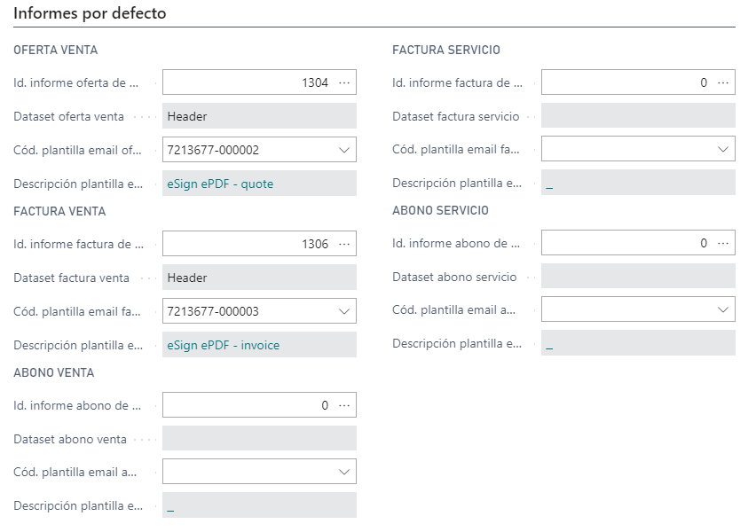The width and height of the screenshot is (756, 532).
Task: Open lookup ellipsis for Factura Servicio report ID
Action: 723,82
